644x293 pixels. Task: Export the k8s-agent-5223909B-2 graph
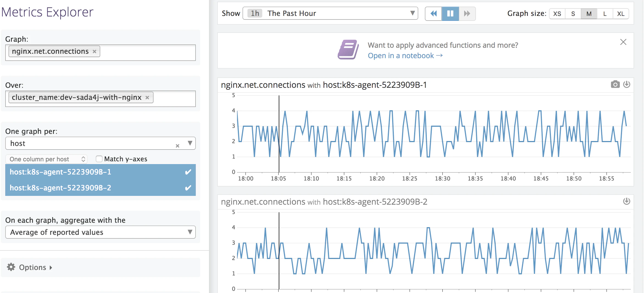point(626,201)
